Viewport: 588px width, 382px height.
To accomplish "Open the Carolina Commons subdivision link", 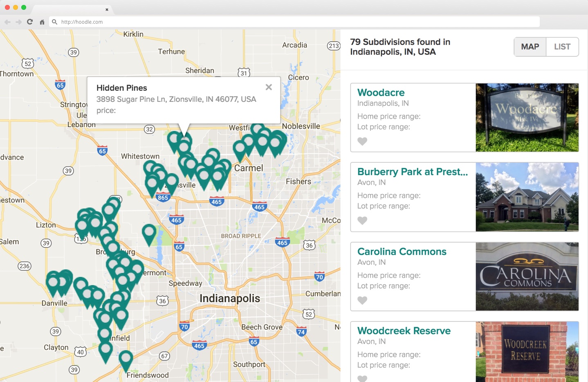I will click(x=402, y=252).
